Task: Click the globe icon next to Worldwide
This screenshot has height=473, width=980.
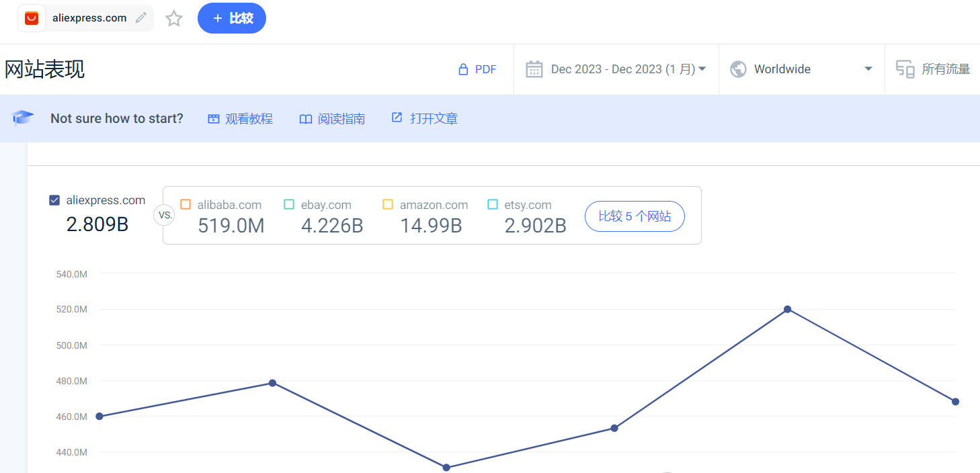Action: 738,69
